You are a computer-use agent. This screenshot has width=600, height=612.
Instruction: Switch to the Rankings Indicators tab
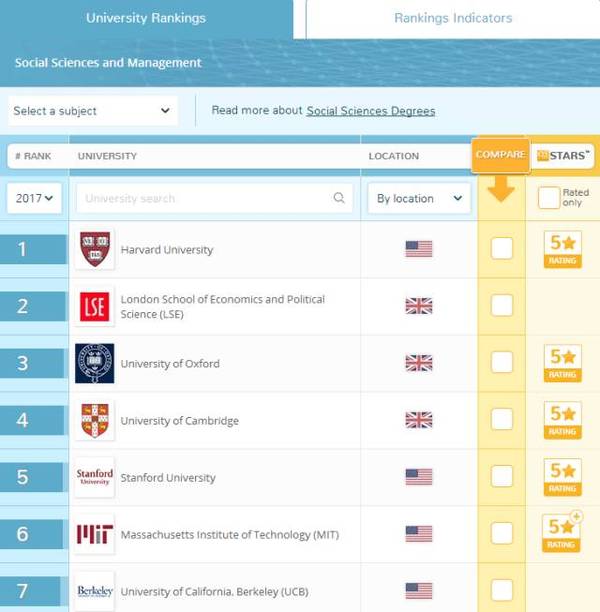(453, 18)
